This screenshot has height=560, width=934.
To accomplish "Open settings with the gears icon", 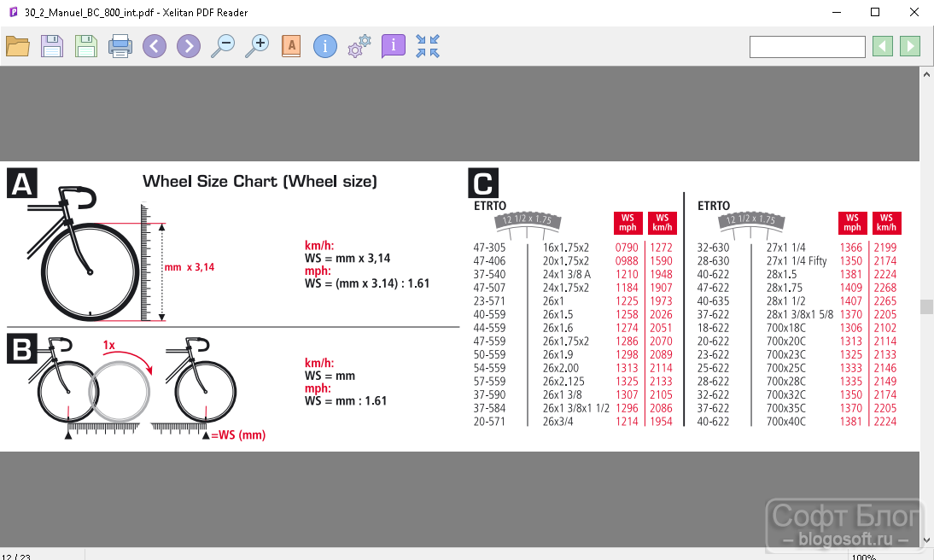I will pyautogui.click(x=359, y=46).
